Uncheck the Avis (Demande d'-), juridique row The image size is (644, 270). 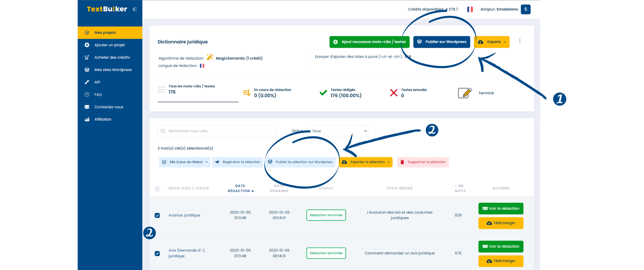click(x=158, y=253)
